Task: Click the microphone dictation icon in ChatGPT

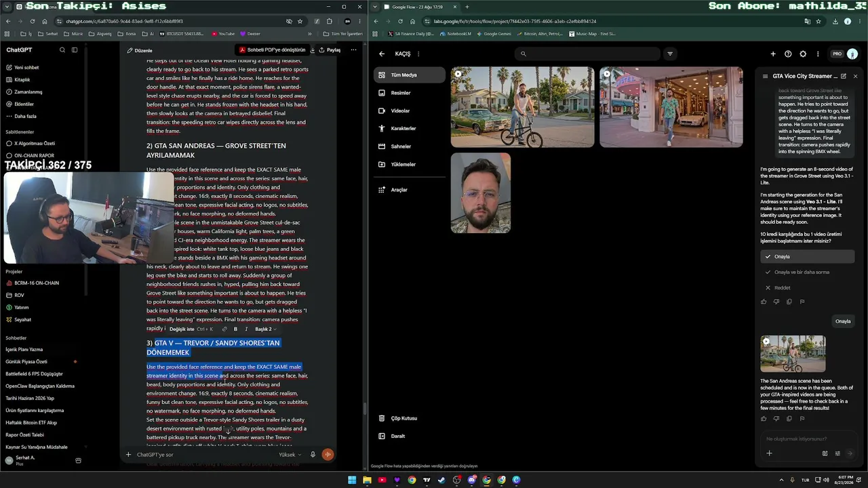Action: [313, 455]
